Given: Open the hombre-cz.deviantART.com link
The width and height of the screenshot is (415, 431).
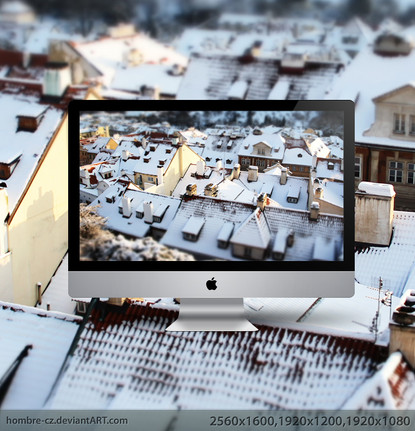Looking at the screenshot, I should 67,420.
